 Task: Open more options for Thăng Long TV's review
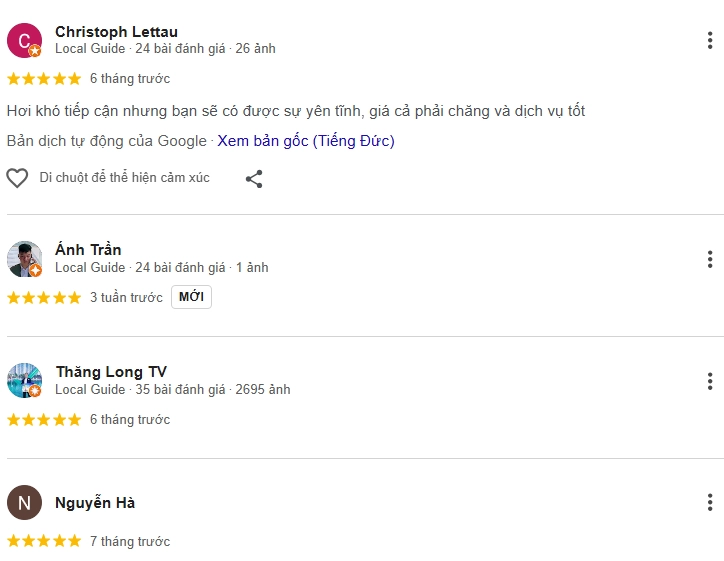pyautogui.click(x=710, y=381)
